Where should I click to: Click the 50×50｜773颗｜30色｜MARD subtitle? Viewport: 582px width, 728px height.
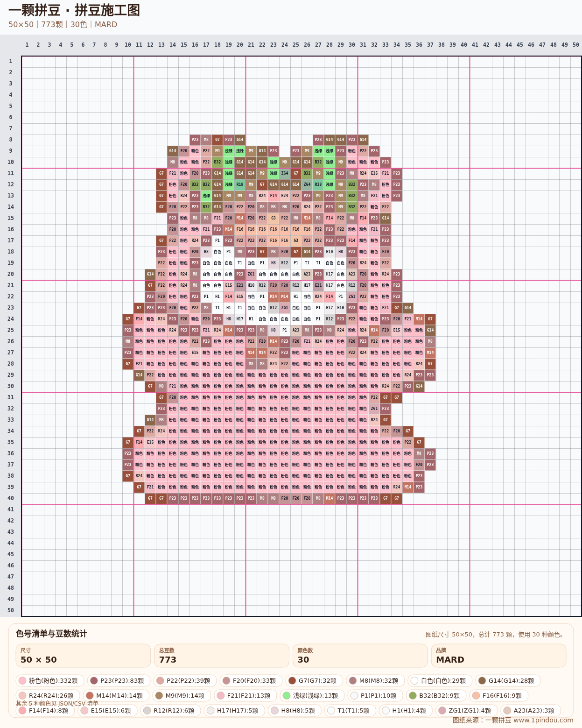[63, 24]
